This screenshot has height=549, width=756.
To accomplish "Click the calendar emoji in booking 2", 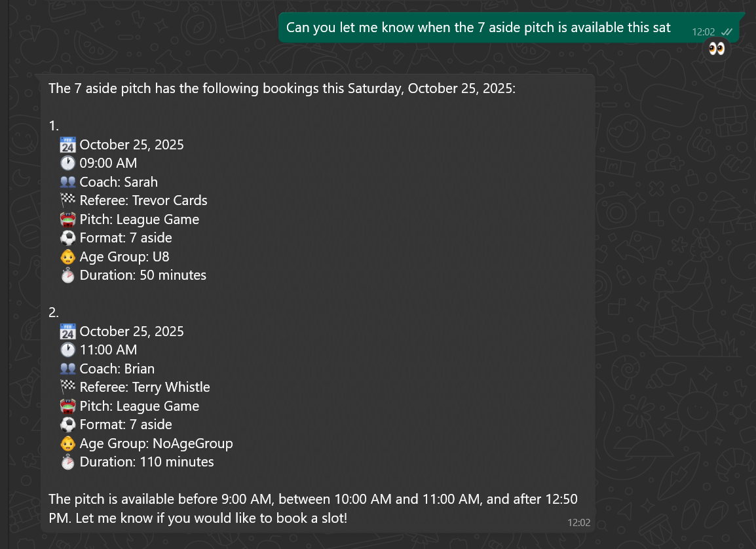I will click(x=67, y=331).
